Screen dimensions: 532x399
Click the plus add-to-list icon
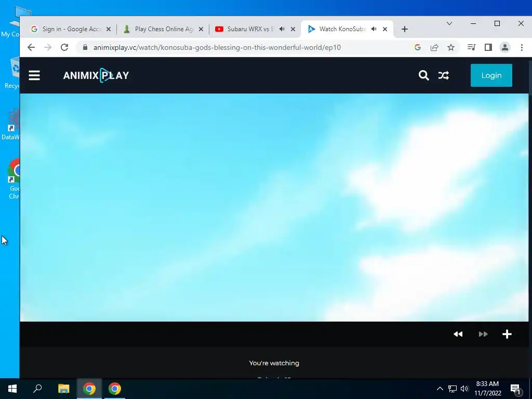pos(507,334)
